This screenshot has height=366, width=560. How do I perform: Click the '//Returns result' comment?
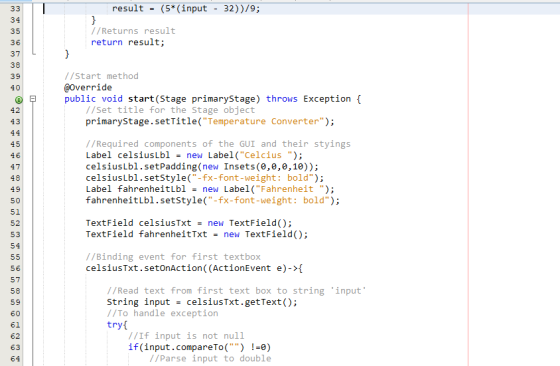[133, 31]
